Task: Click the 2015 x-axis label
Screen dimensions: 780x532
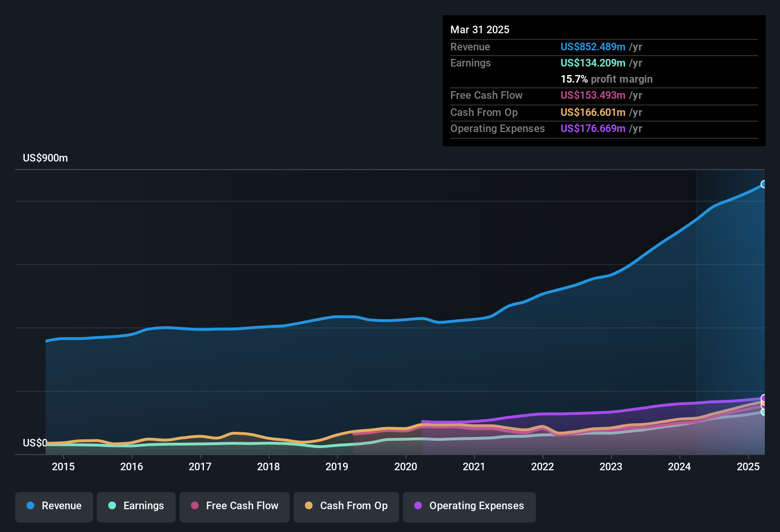Action: click(63, 467)
